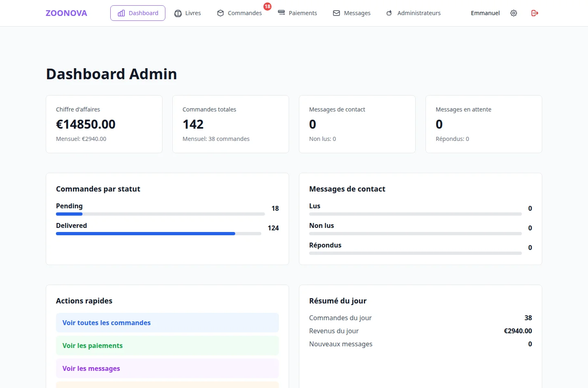Screen dimensions: 588x388
Task: Click the Messages envelope icon
Action: coord(336,13)
